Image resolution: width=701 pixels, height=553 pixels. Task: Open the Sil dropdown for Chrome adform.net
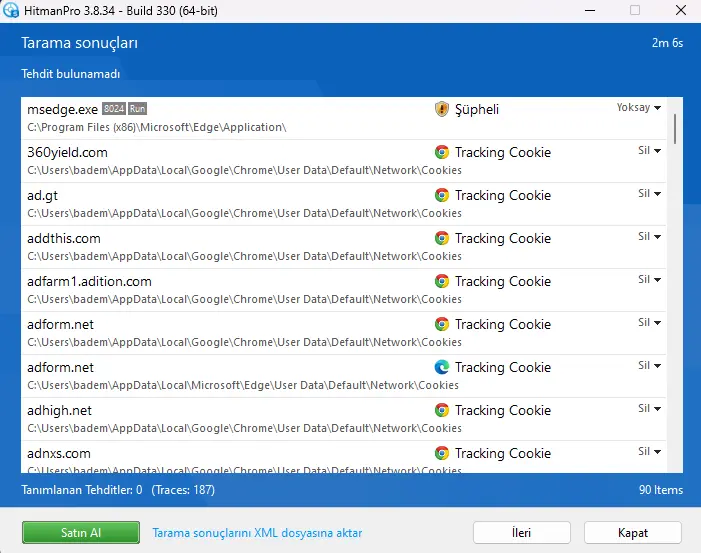pyautogui.click(x=649, y=322)
